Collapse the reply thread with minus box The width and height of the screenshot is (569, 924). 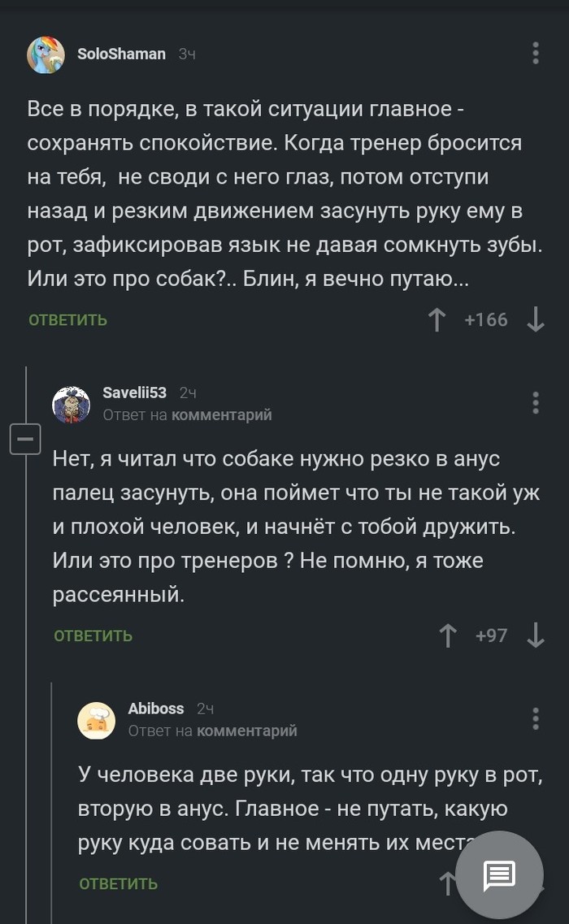coord(25,440)
